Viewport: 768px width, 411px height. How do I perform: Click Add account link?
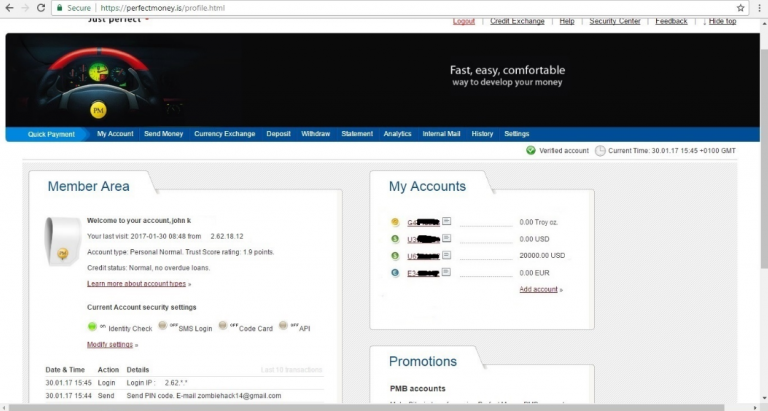point(538,290)
